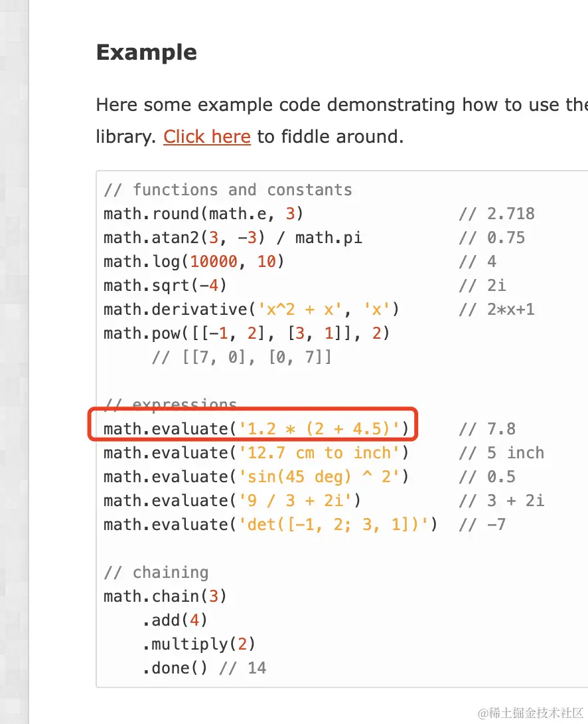Image resolution: width=588 pixels, height=724 pixels.
Task: Click the '// 7.8' result comment
Action: click(x=487, y=429)
